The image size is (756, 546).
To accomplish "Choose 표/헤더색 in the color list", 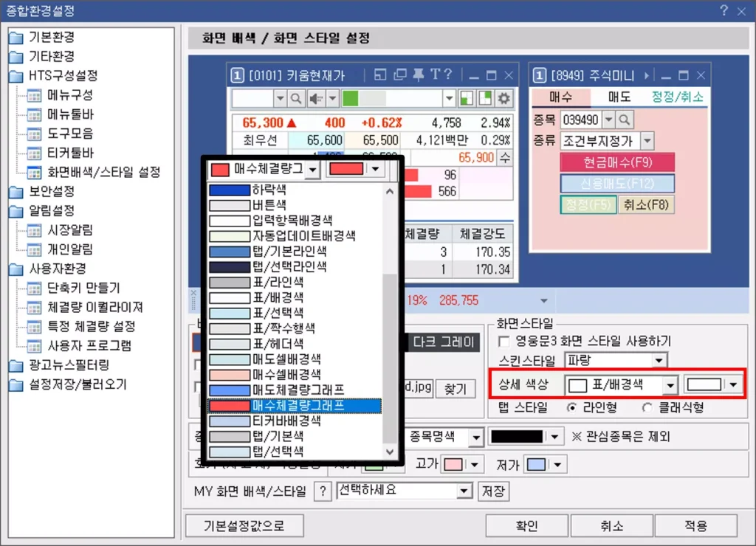I will (295, 344).
